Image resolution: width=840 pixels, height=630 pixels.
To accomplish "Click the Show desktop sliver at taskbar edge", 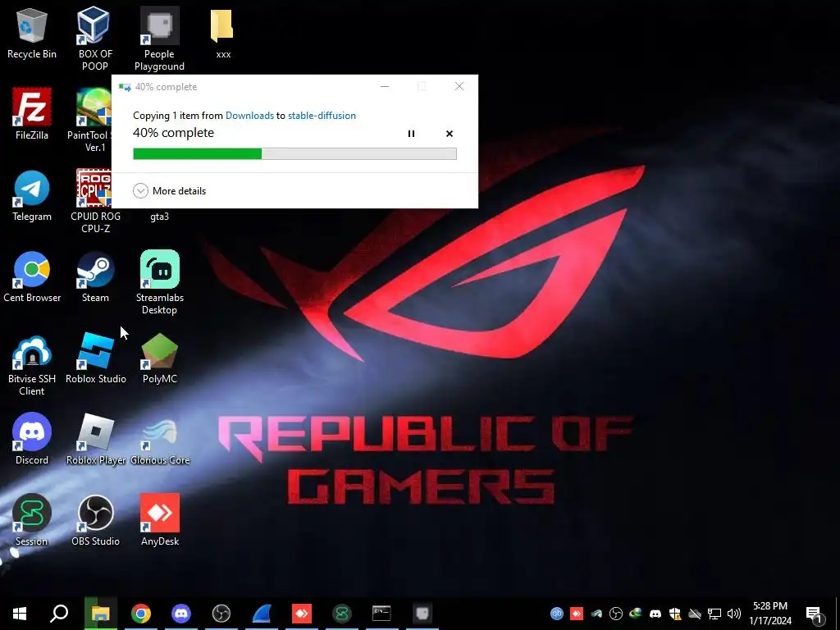I will tap(838, 614).
